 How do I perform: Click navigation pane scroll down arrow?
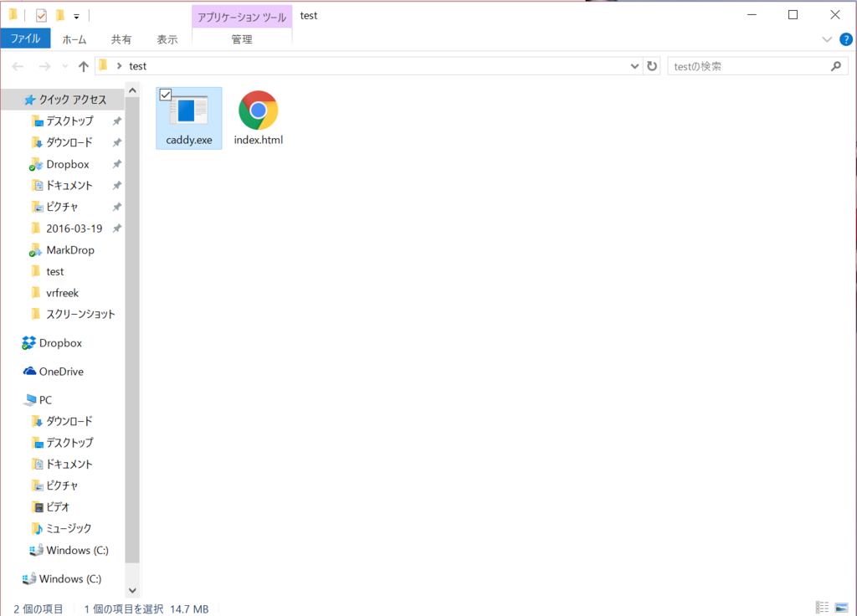132,590
